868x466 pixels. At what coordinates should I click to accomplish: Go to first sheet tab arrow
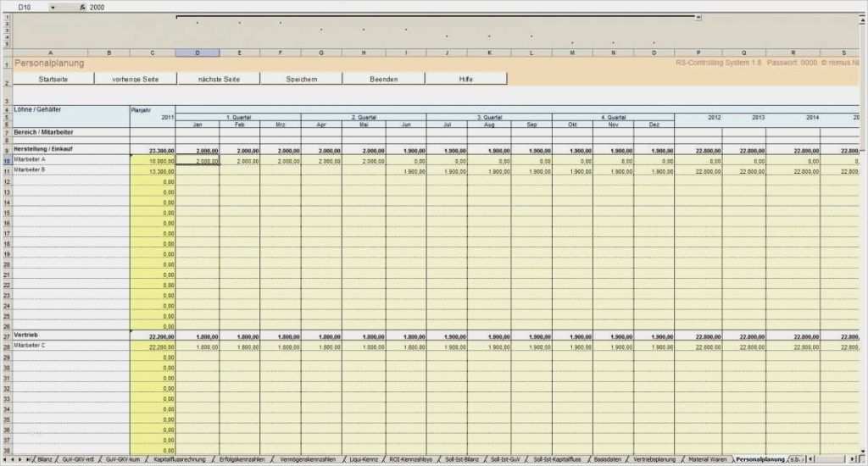pyautogui.click(x=5, y=459)
